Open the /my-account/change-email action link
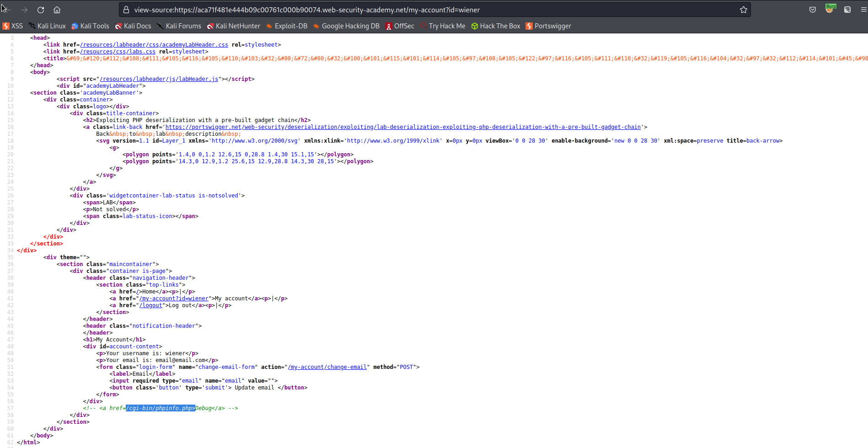Image resolution: width=868 pixels, height=448 pixels. tap(327, 367)
